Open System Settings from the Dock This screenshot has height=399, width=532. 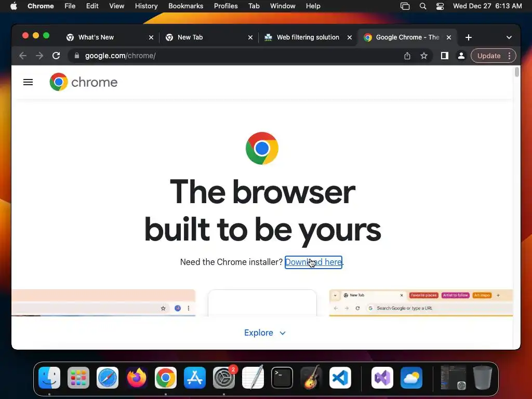[x=224, y=378]
